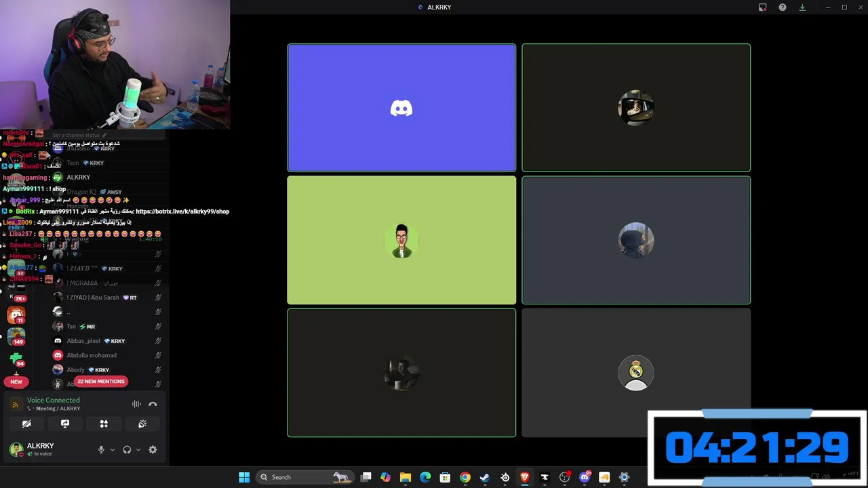Deafen with the headphones icon
This screenshot has height=488, width=868.
(127, 449)
